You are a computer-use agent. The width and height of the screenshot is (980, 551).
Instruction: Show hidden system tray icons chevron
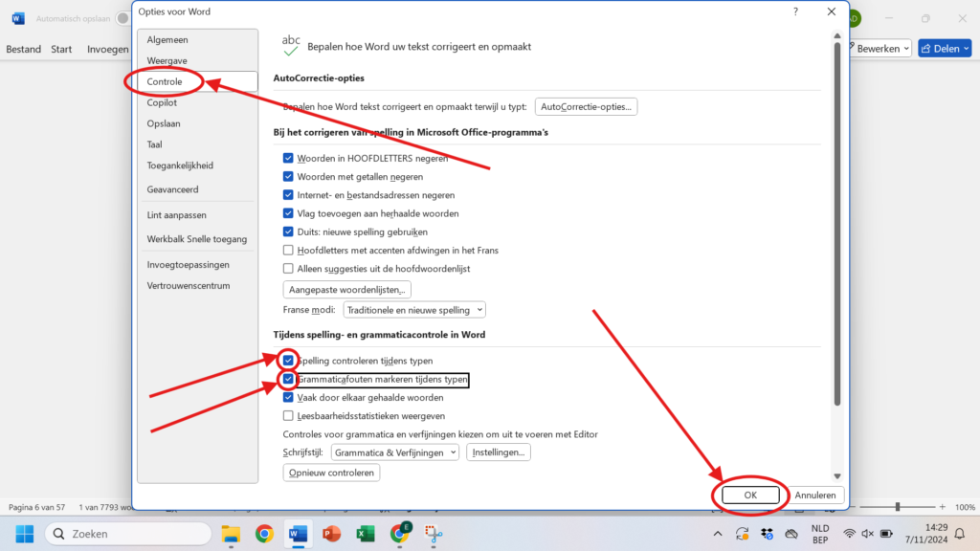pyautogui.click(x=718, y=533)
